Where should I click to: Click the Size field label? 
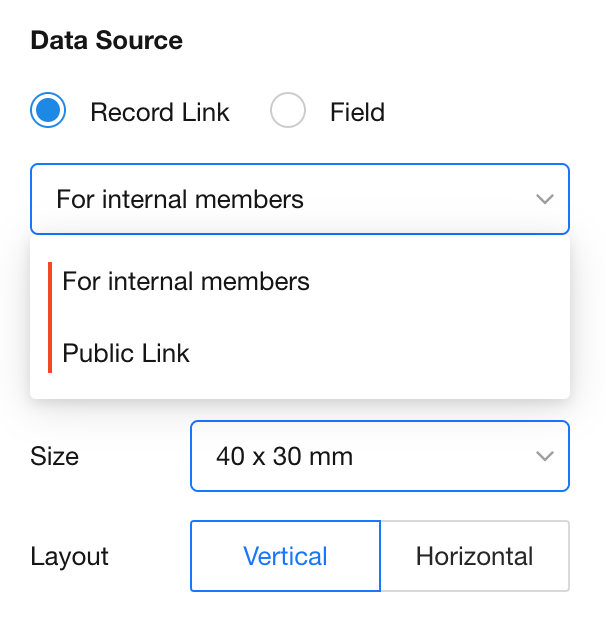click(55, 457)
